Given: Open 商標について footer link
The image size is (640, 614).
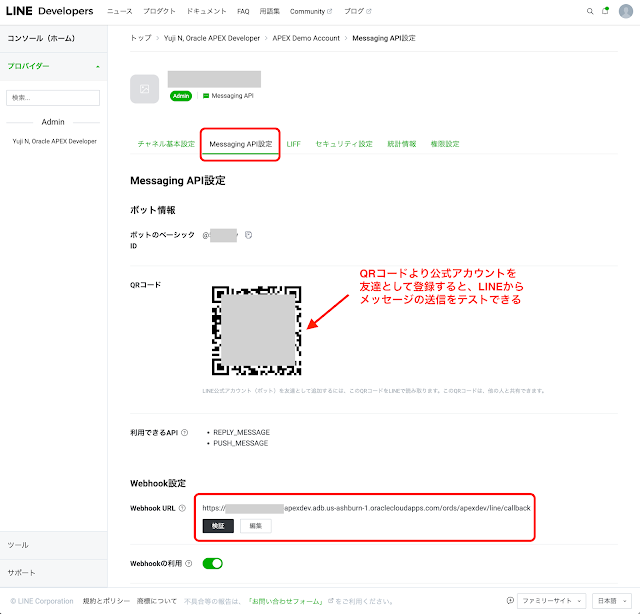Looking at the screenshot, I should click(x=157, y=601).
